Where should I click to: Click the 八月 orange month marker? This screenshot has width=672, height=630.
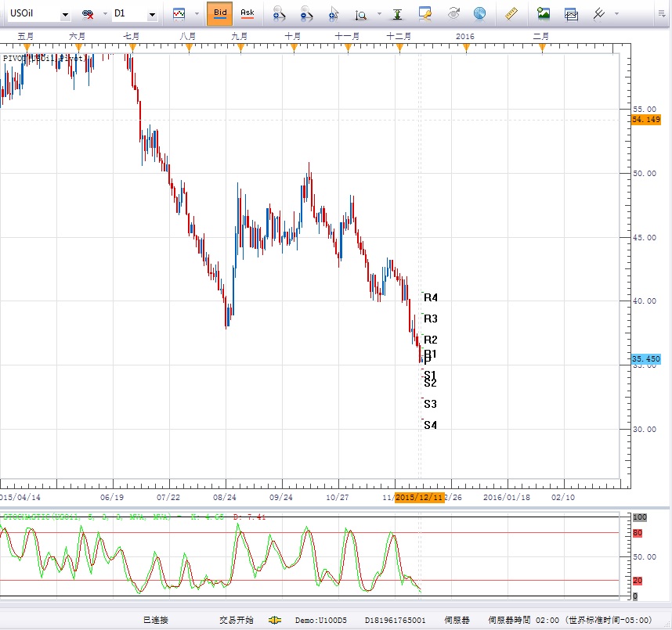pyautogui.click(x=189, y=48)
